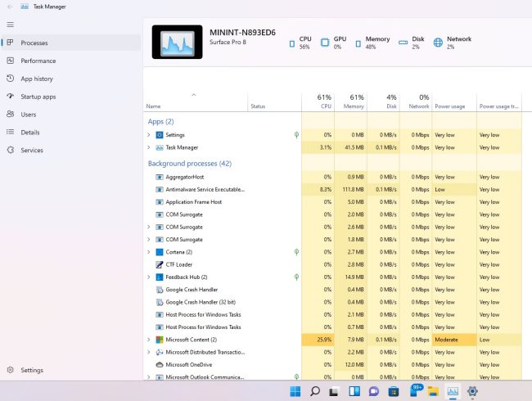
Task: Open Search from the taskbar
Action: click(314, 391)
